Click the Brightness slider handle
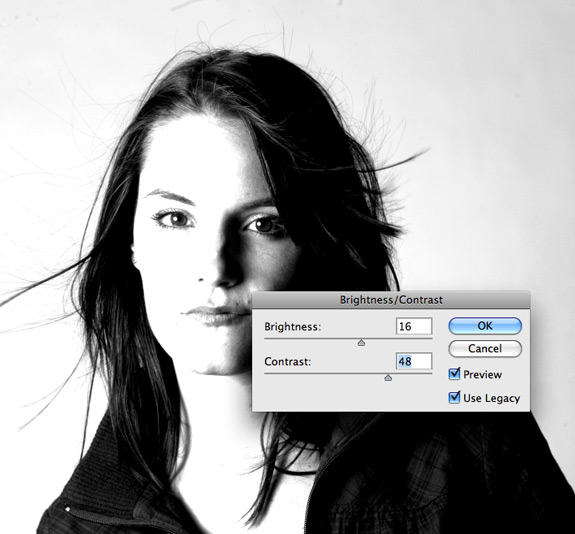This screenshot has width=575, height=534. tap(361, 343)
